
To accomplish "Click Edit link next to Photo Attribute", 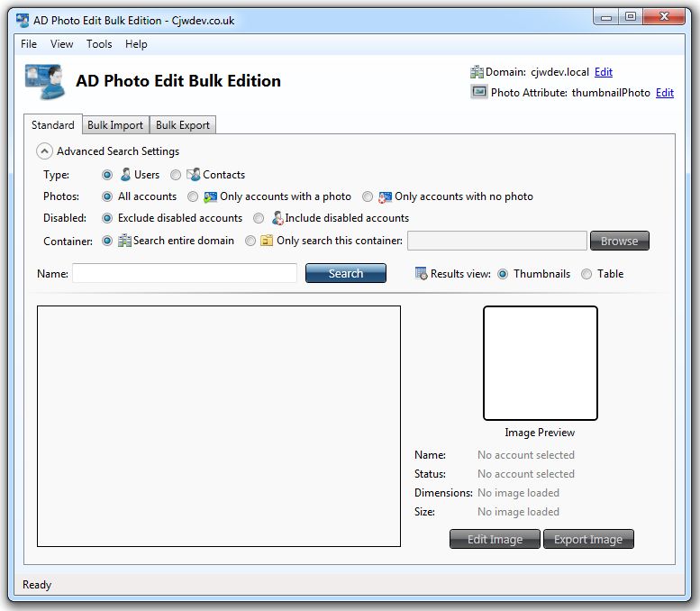I will coord(664,93).
